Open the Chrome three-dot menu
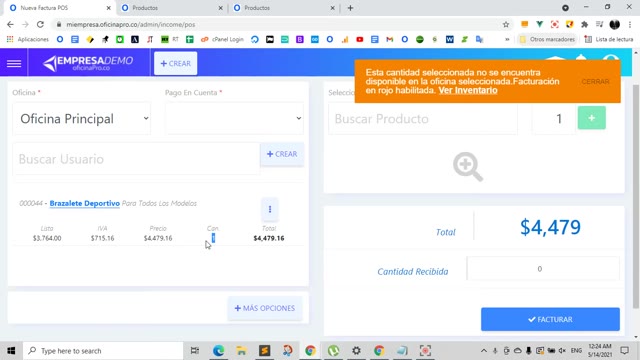This screenshot has height=360, width=640. [x=630, y=24]
